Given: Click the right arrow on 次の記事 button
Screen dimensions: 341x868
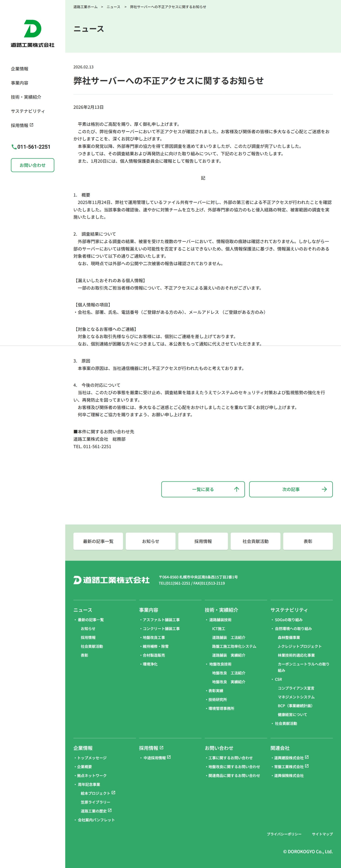Looking at the screenshot, I should click(x=324, y=489).
